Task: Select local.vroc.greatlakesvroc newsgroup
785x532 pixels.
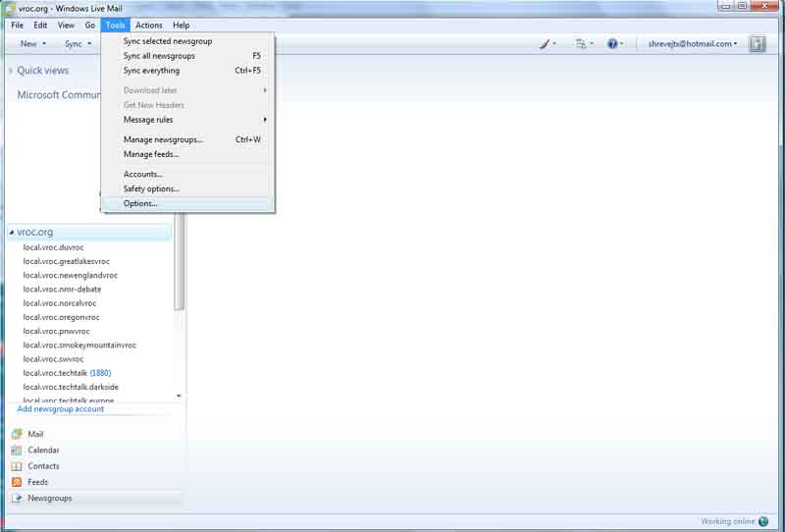Action: tap(66, 261)
